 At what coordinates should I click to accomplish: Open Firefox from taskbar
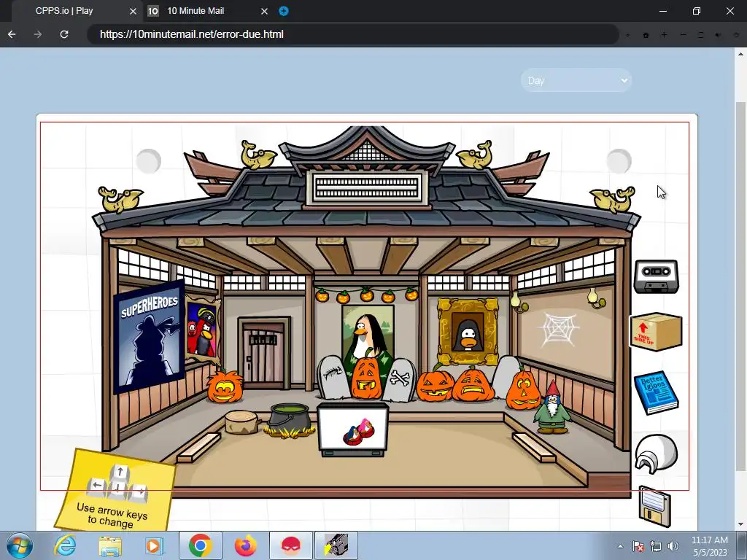[x=245, y=545]
